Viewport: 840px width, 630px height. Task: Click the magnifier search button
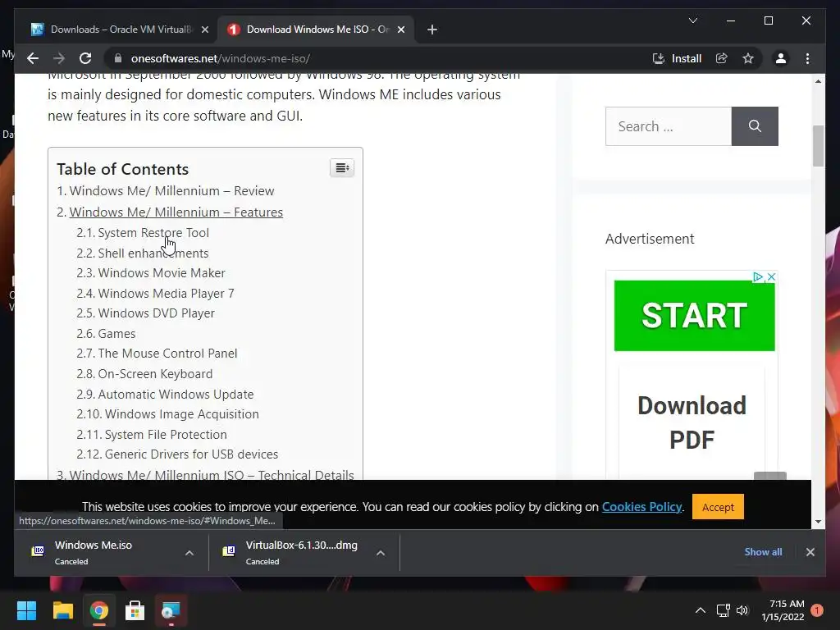tap(755, 126)
